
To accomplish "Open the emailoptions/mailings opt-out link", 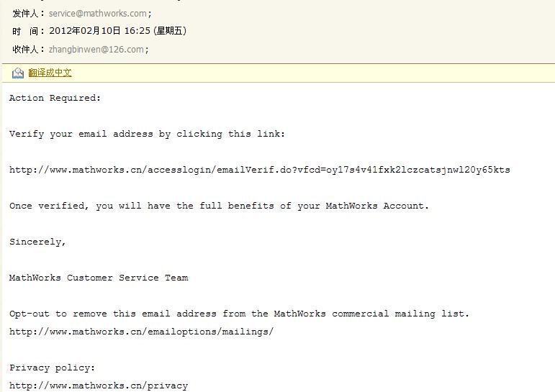I will click(x=141, y=332).
